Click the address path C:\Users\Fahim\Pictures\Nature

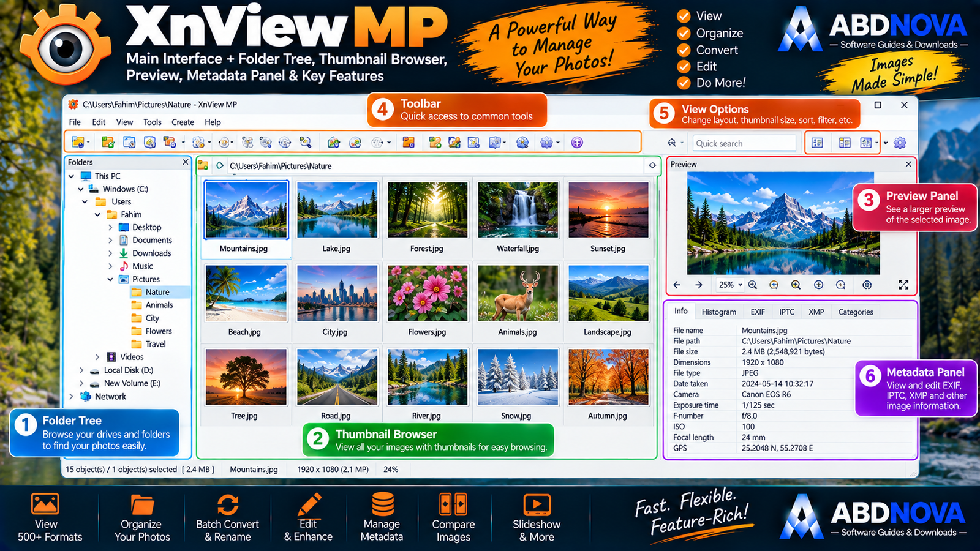[281, 166]
